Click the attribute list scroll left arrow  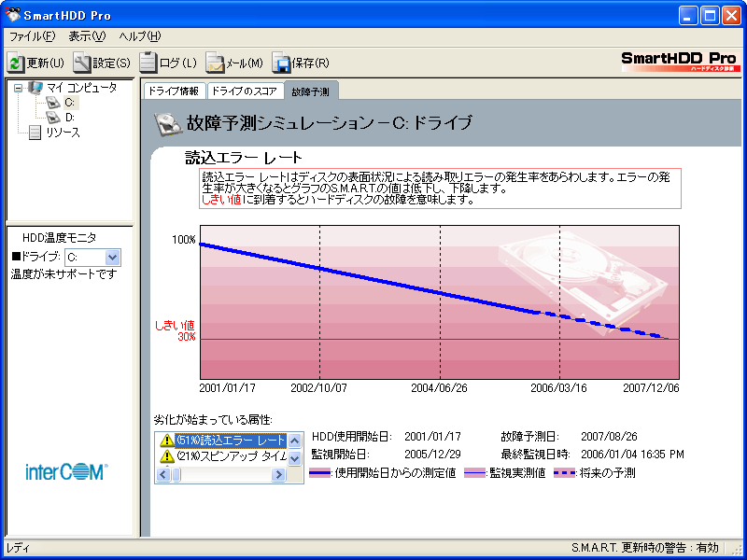[x=163, y=474]
